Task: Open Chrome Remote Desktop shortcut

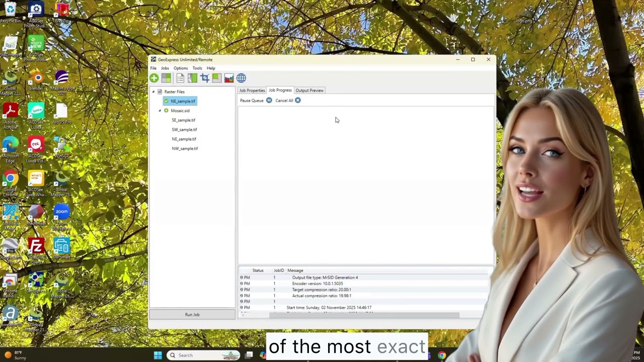Action: [11, 285]
